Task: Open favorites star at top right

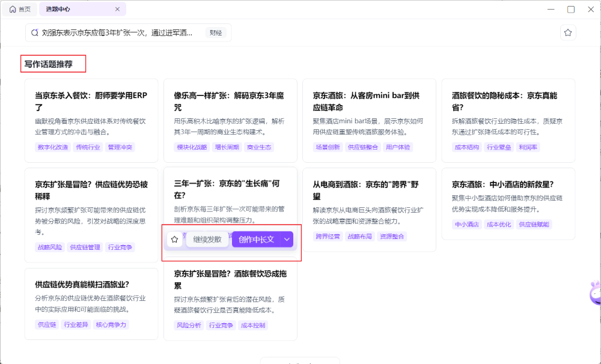Action: [x=568, y=32]
